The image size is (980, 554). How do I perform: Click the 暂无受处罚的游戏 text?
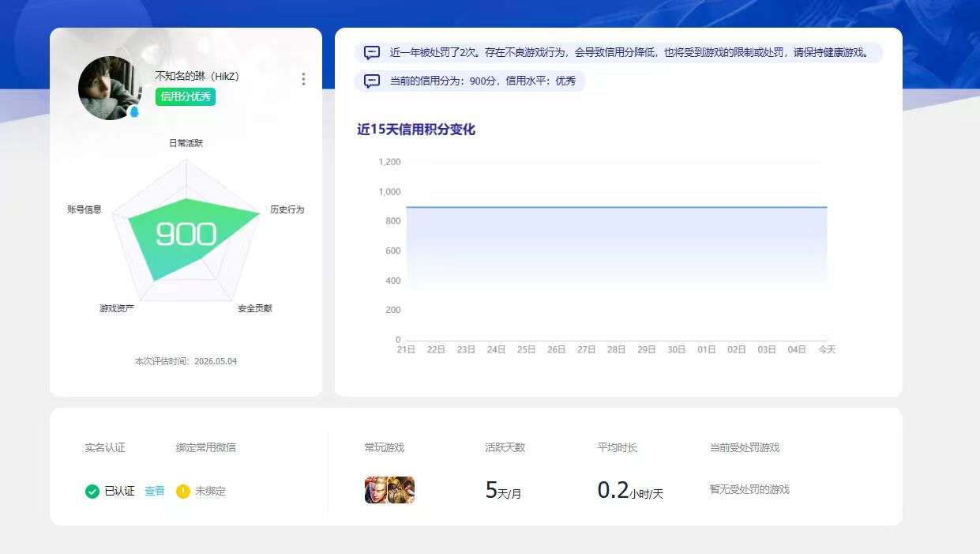[749, 489]
